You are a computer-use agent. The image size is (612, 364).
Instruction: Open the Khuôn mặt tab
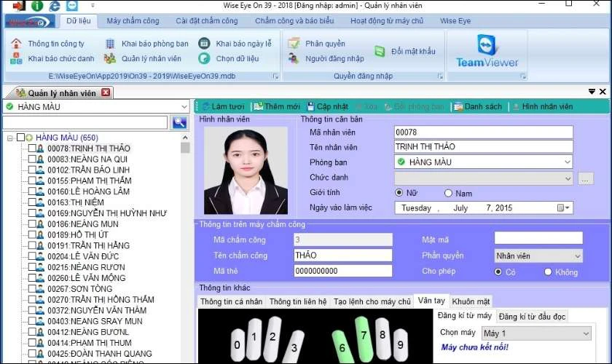[471, 301]
